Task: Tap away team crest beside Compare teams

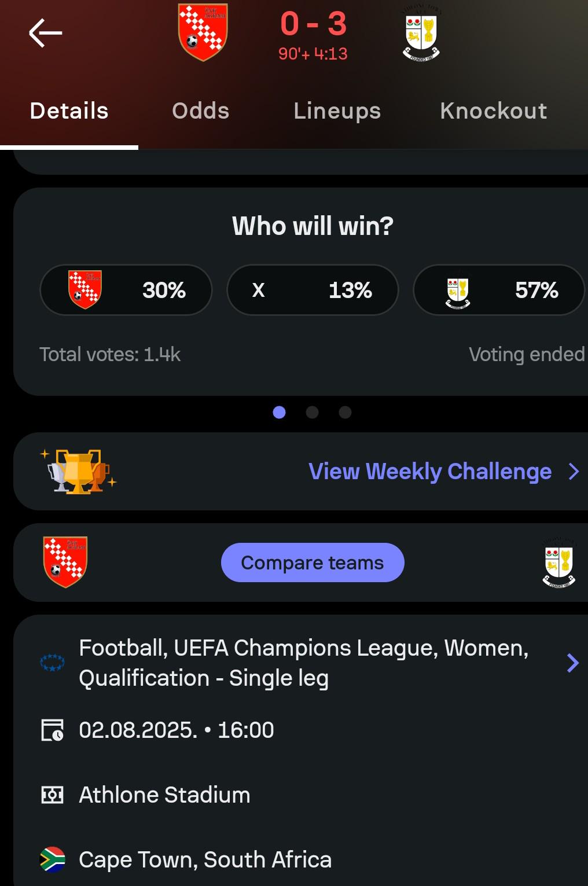Action: tap(559, 563)
